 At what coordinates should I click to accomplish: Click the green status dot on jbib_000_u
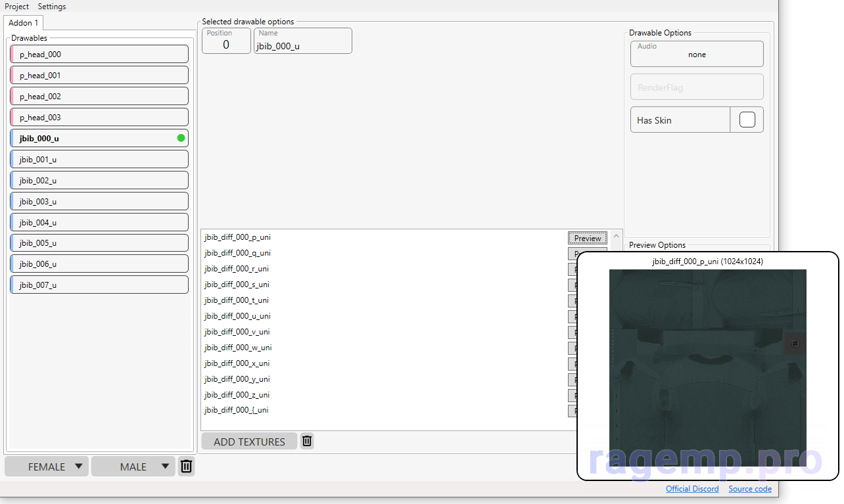coord(181,138)
